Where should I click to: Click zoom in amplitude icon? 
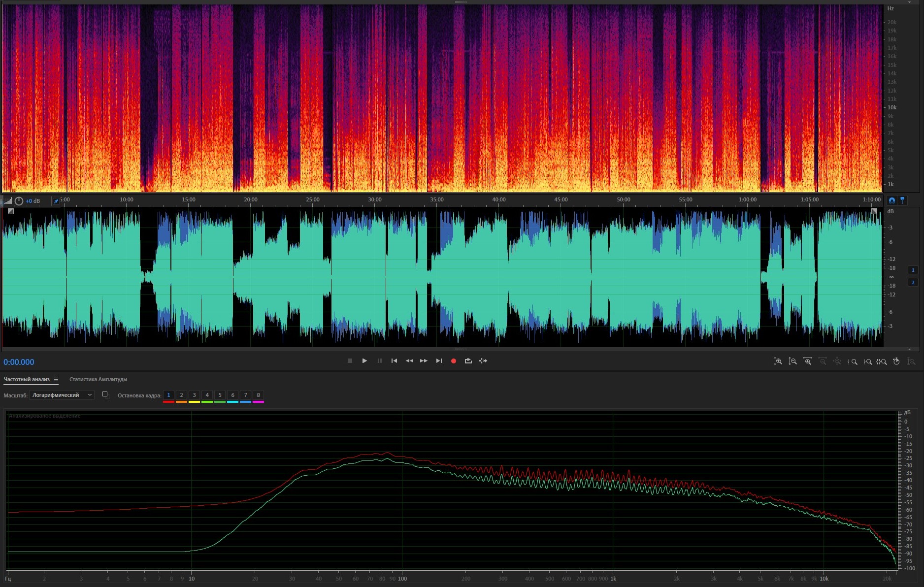click(x=778, y=361)
